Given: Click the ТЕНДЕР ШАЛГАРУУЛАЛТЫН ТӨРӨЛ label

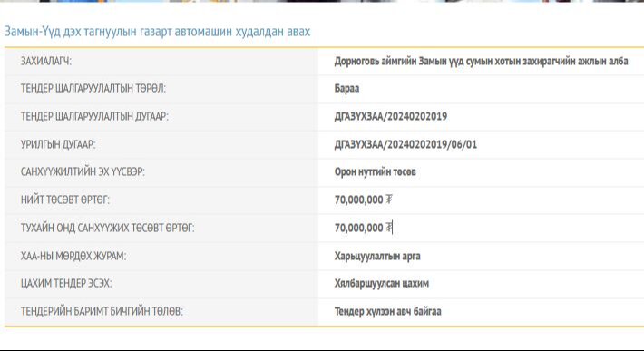Looking at the screenshot, I should tap(93, 88).
